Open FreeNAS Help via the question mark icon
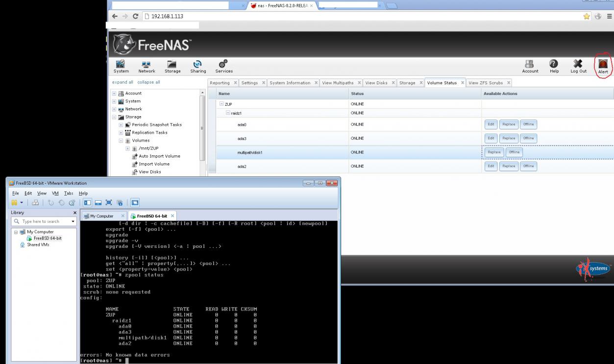The height and width of the screenshot is (364, 614). point(554,66)
